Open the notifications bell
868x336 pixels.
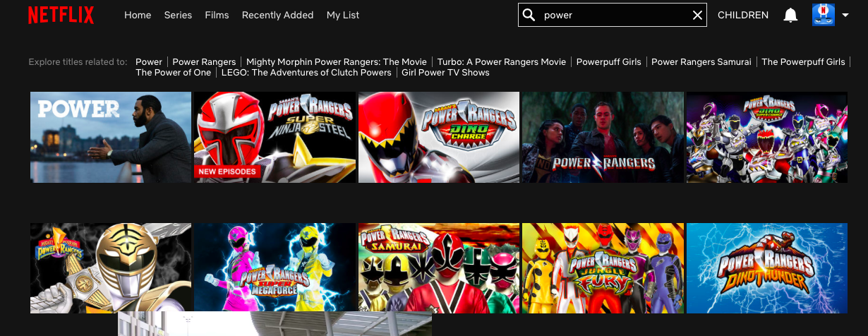pos(790,15)
